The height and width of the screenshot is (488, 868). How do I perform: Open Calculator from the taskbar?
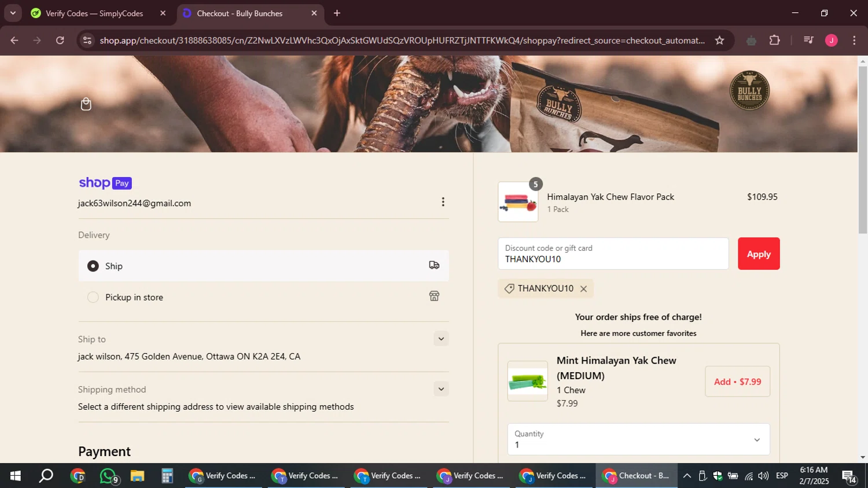[167, 476]
